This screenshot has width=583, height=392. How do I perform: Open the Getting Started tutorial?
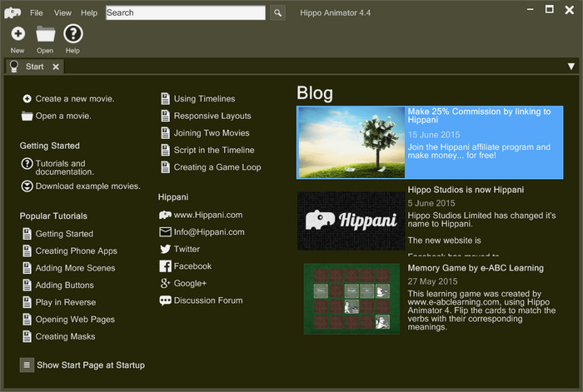point(64,234)
